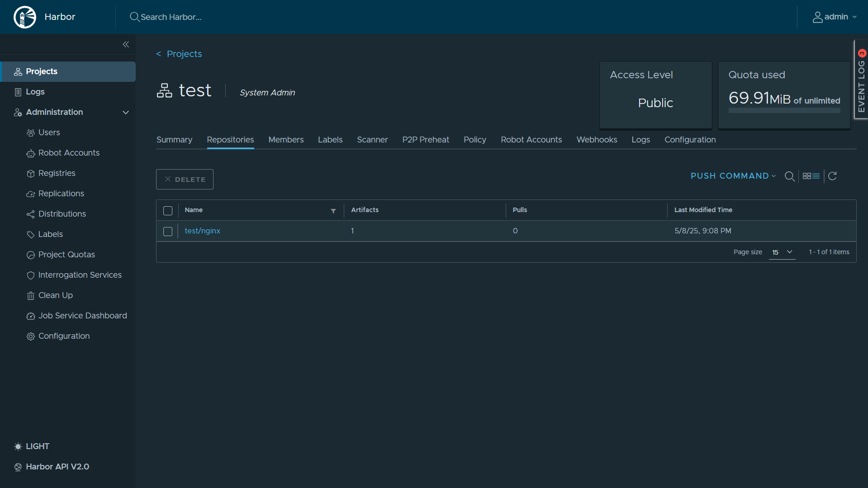Click the Users icon in sidebar
868x488 pixels.
click(x=31, y=133)
